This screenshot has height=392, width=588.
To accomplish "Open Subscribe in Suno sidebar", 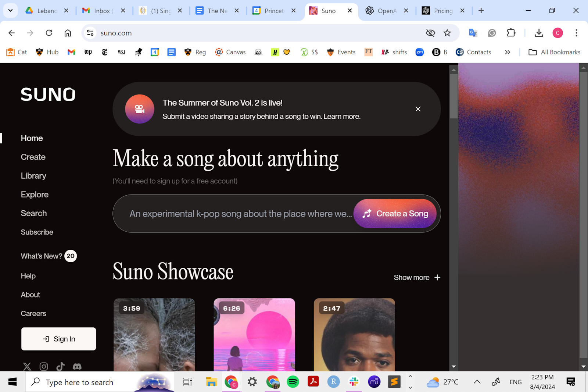I will [x=37, y=232].
